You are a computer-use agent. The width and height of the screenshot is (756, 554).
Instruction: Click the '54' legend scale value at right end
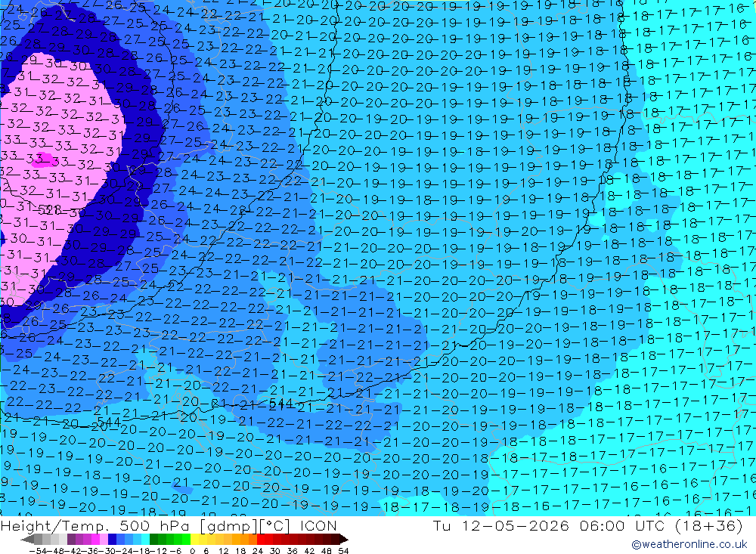(x=343, y=551)
